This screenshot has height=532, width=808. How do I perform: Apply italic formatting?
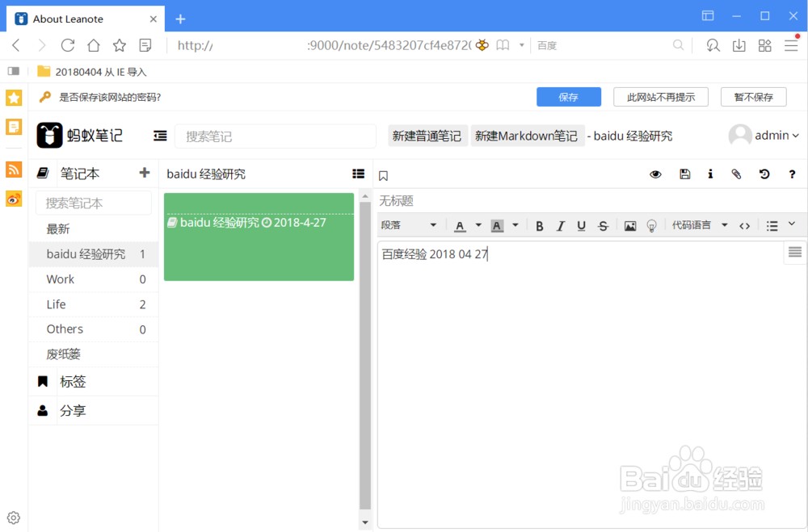pos(561,225)
